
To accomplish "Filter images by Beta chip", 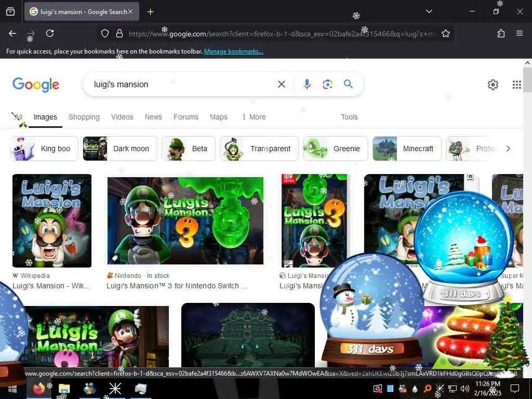I will click(x=188, y=149).
